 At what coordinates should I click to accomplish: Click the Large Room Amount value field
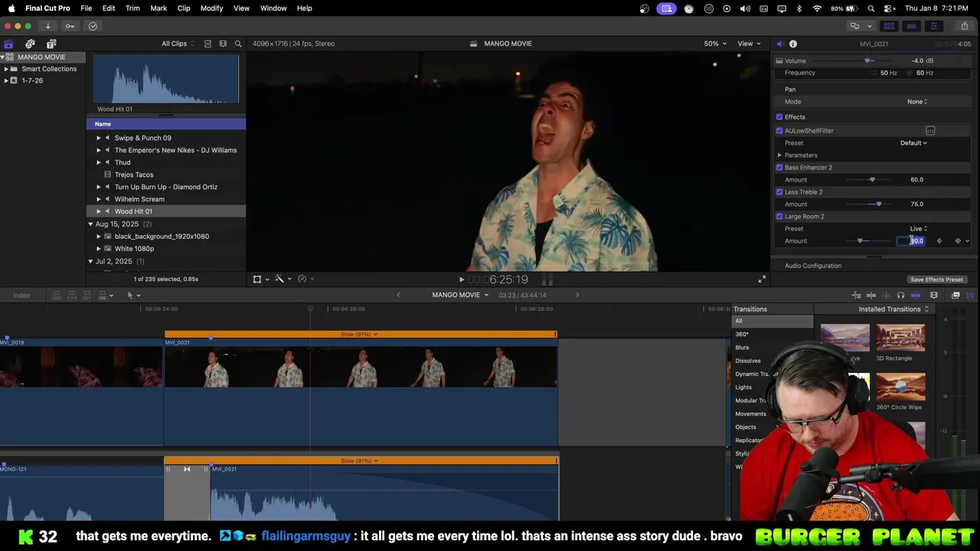(x=912, y=241)
